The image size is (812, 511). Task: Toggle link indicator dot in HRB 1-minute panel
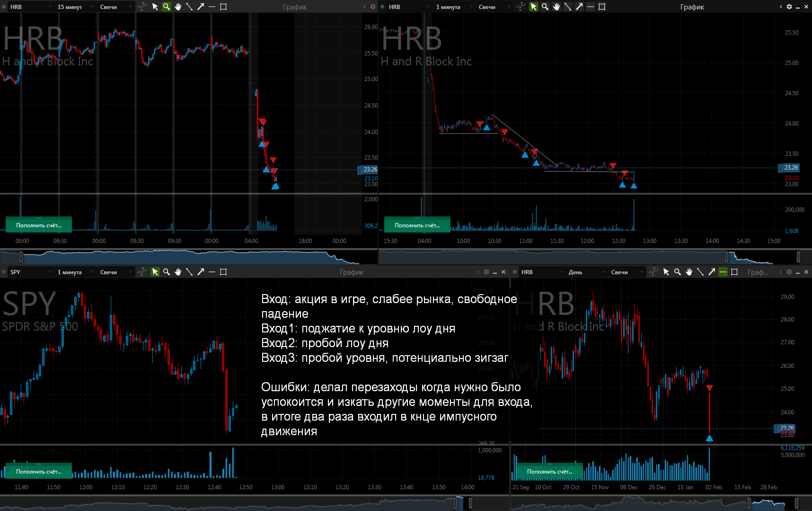[x=382, y=7]
